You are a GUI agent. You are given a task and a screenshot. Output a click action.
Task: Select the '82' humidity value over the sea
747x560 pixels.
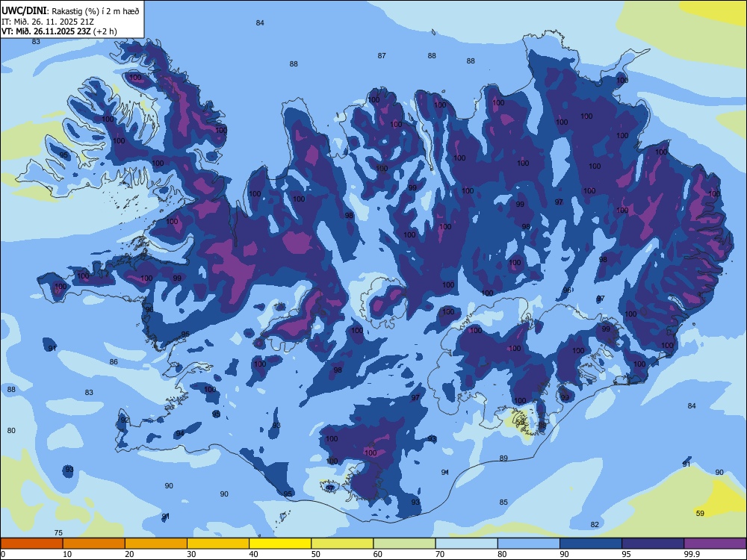[x=595, y=524]
